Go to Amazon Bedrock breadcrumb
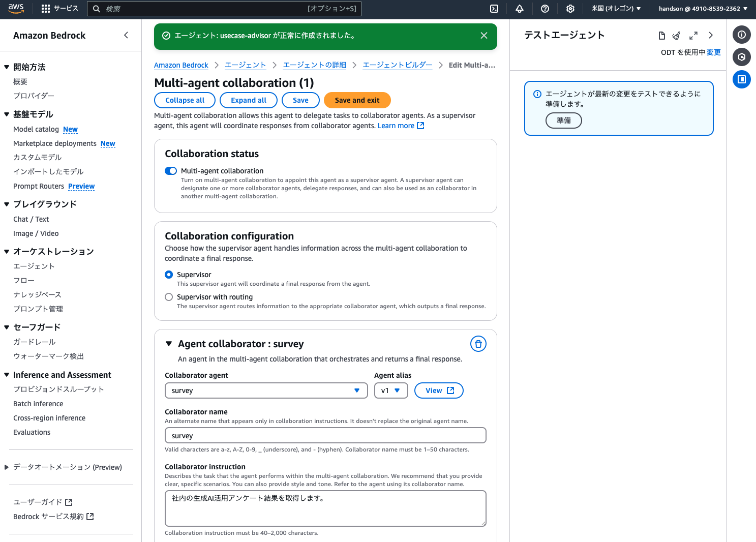 tap(181, 65)
